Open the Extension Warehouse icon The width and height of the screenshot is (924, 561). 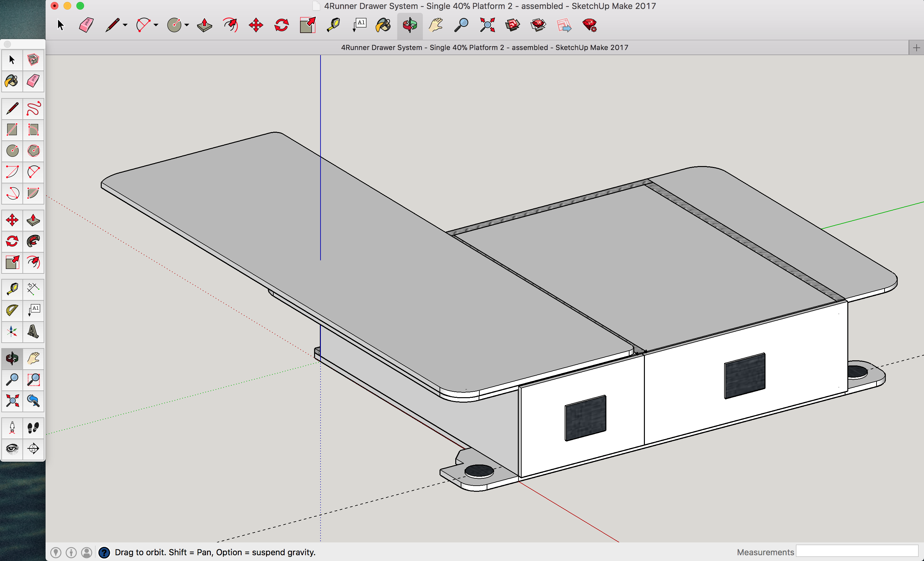click(538, 25)
